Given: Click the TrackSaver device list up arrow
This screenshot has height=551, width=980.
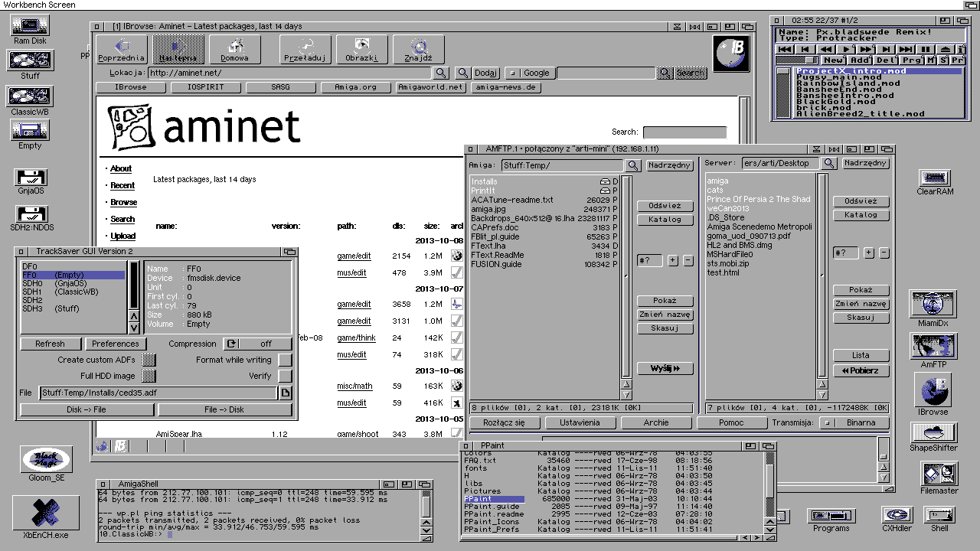Looking at the screenshot, I should pyautogui.click(x=134, y=315).
